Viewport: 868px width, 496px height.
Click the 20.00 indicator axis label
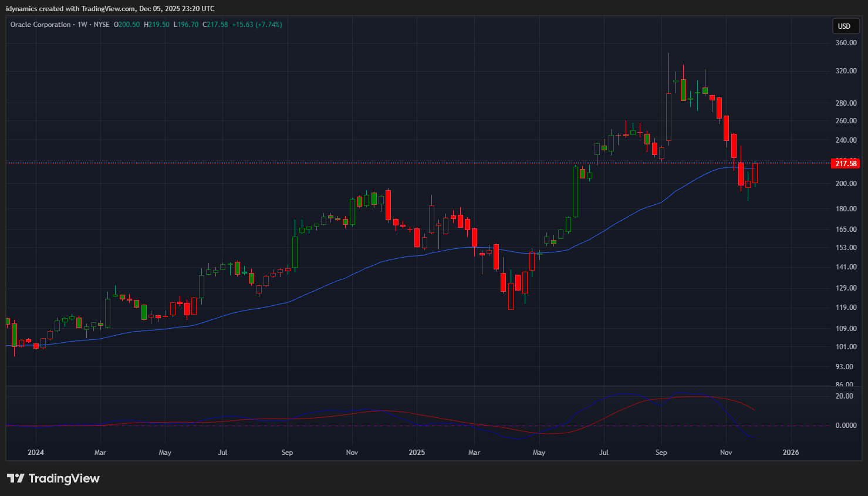(844, 396)
